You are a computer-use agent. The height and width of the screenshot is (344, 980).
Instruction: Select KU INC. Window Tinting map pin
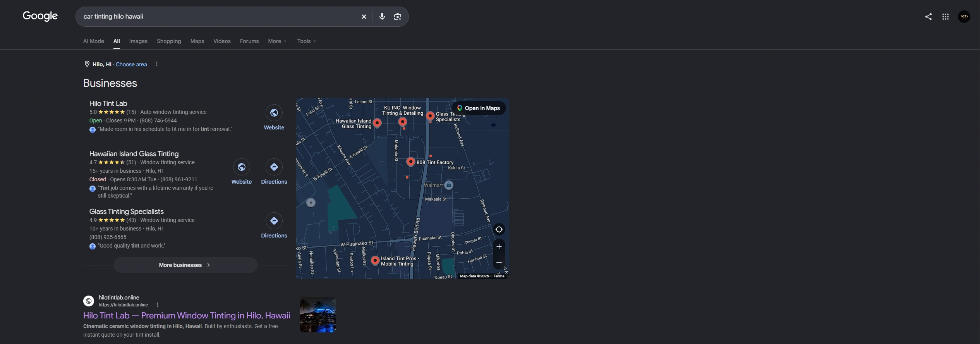coord(403,122)
